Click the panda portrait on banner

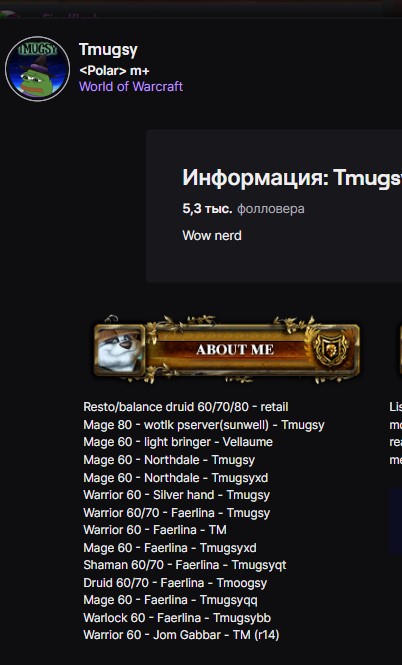pos(119,350)
